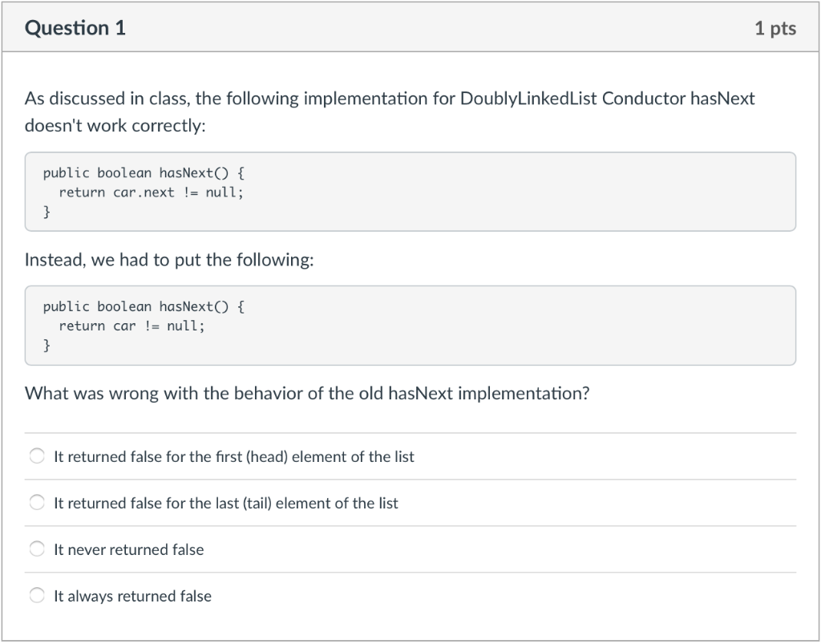
Task: Click the 'As discussed in class' intro sentence
Action: 390,99
